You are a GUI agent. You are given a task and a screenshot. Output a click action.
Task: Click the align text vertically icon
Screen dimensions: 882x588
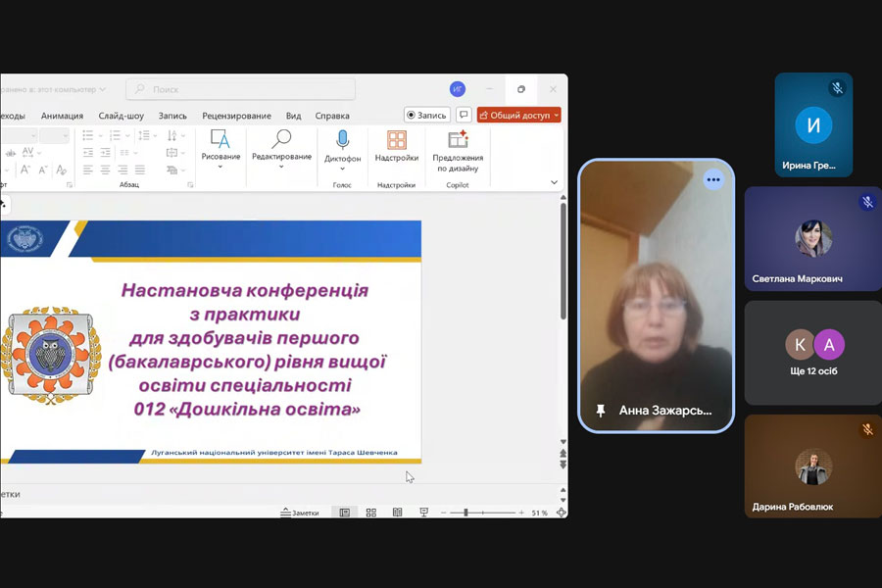(172, 153)
